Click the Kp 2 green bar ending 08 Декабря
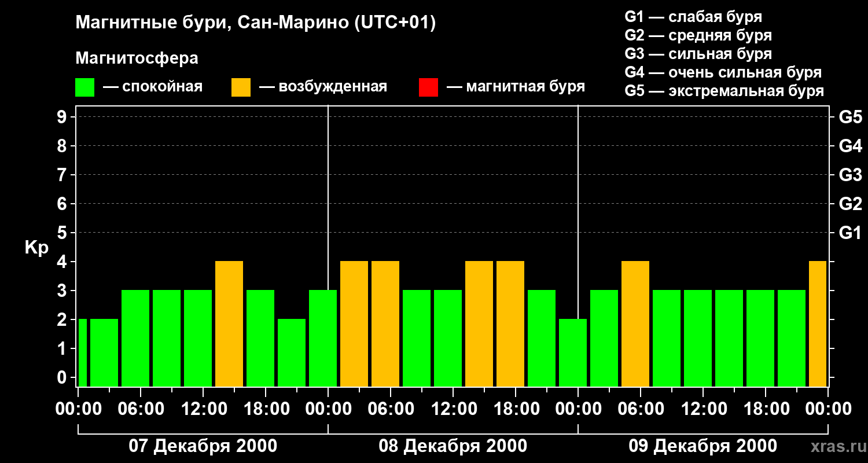The width and height of the screenshot is (868, 463). (573, 353)
